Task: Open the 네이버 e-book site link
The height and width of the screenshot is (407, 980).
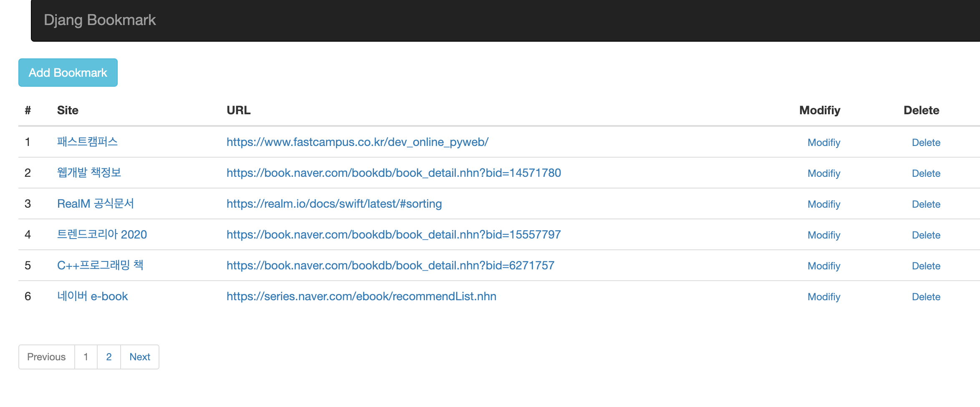Action: click(92, 296)
